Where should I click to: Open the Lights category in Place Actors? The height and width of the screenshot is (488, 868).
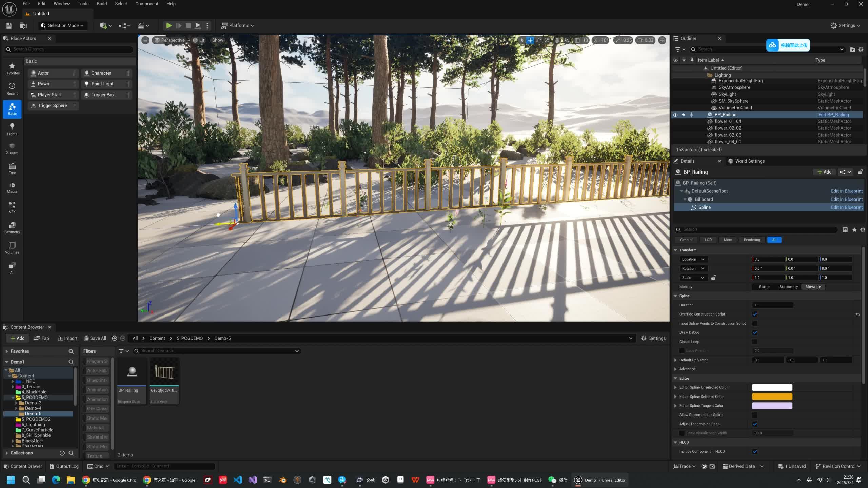click(12, 129)
